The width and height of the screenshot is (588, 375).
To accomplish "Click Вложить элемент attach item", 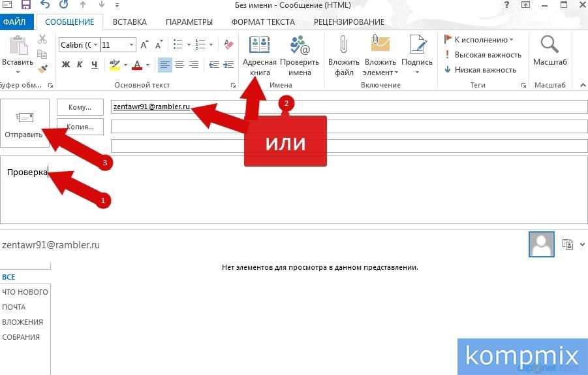I will 380,56.
